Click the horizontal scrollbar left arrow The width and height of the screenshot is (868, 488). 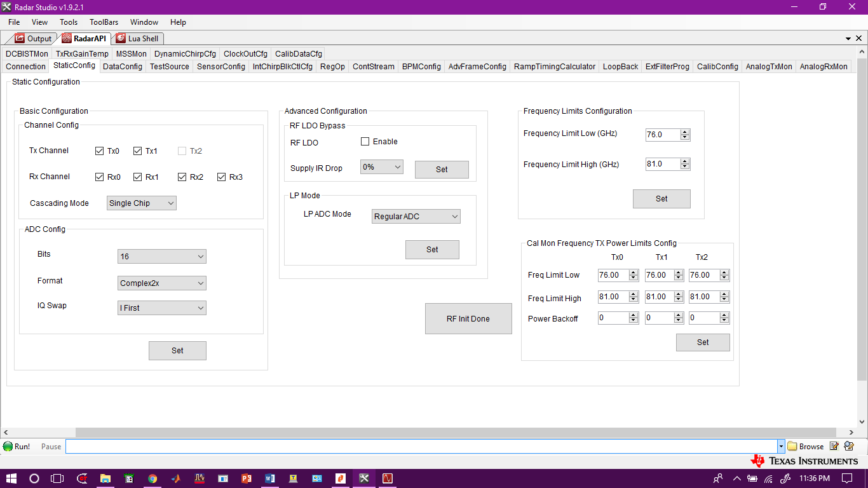point(5,433)
